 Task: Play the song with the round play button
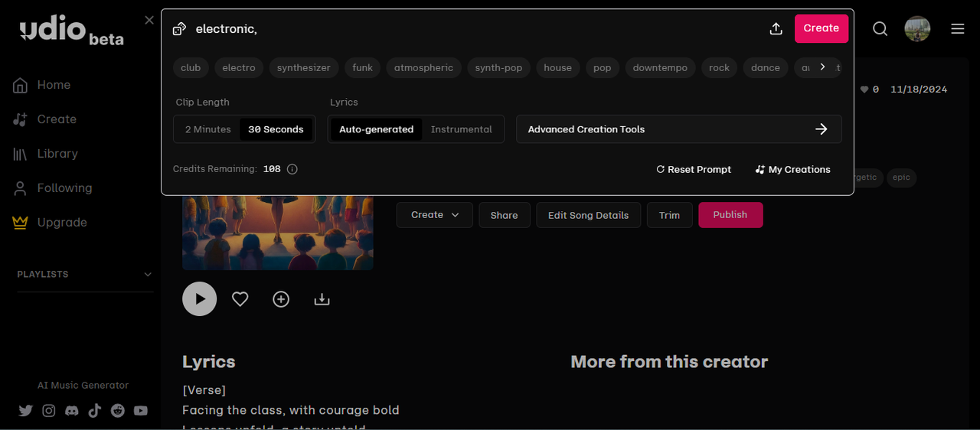coord(200,299)
